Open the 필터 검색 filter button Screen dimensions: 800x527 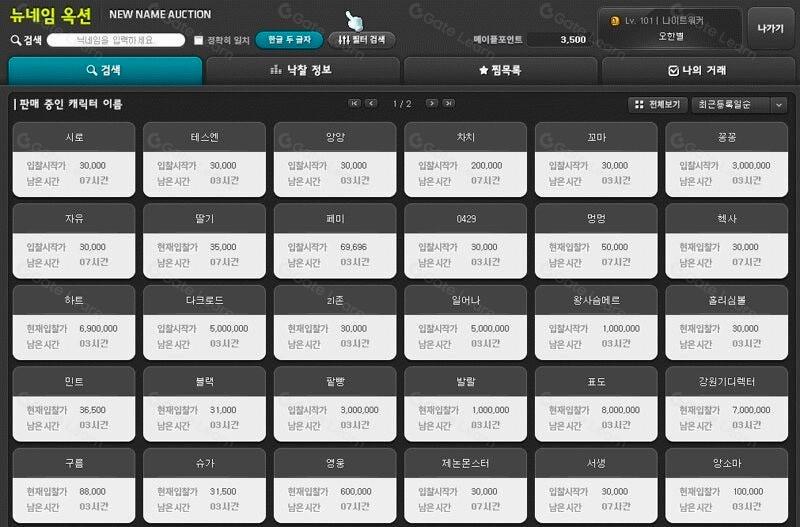(362, 40)
